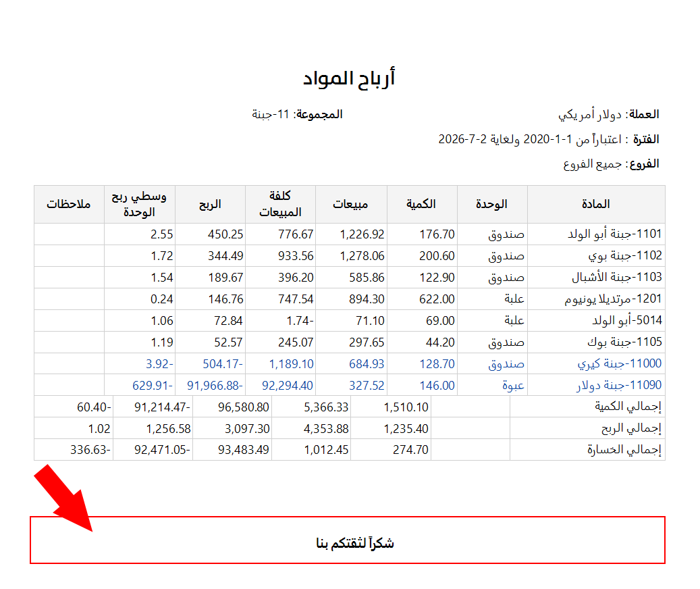Click cost value 776.67
The image size is (700, 589).
[296, 234]
